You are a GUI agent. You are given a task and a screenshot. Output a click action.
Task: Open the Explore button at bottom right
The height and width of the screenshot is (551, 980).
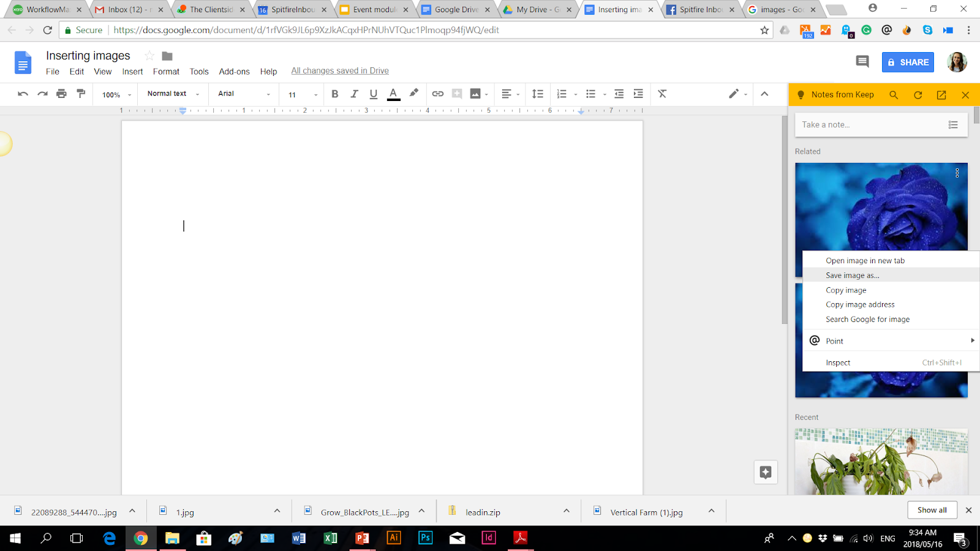(766, 472)
